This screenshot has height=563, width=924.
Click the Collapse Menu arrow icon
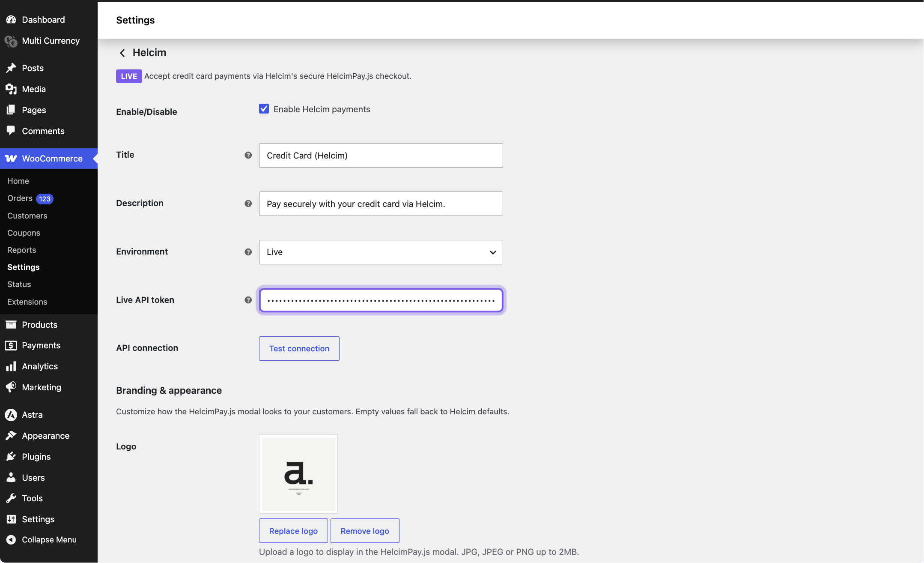click(11, 540)
